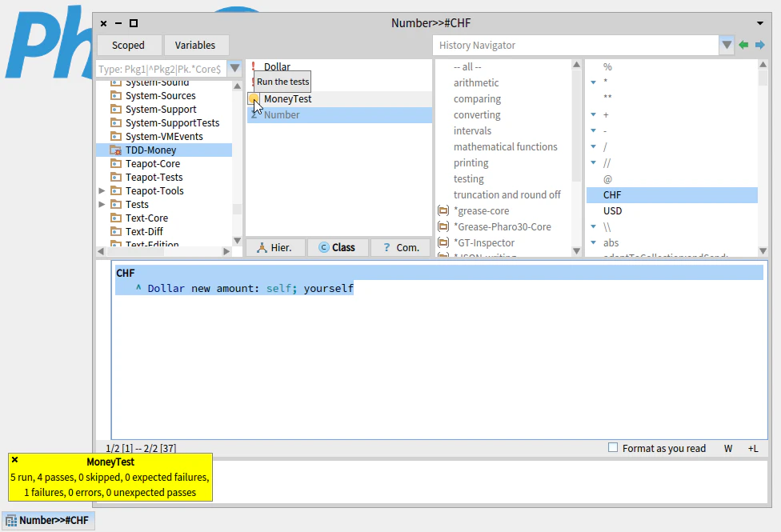Enable Format as you read checkbox
This screenshot has width=781, height=532.
point(613,447)
